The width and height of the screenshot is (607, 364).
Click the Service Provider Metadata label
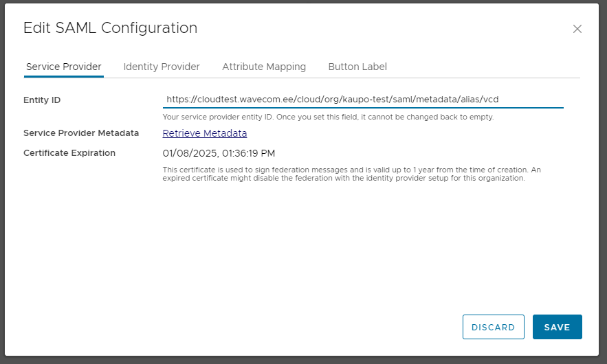pos(81,133)
